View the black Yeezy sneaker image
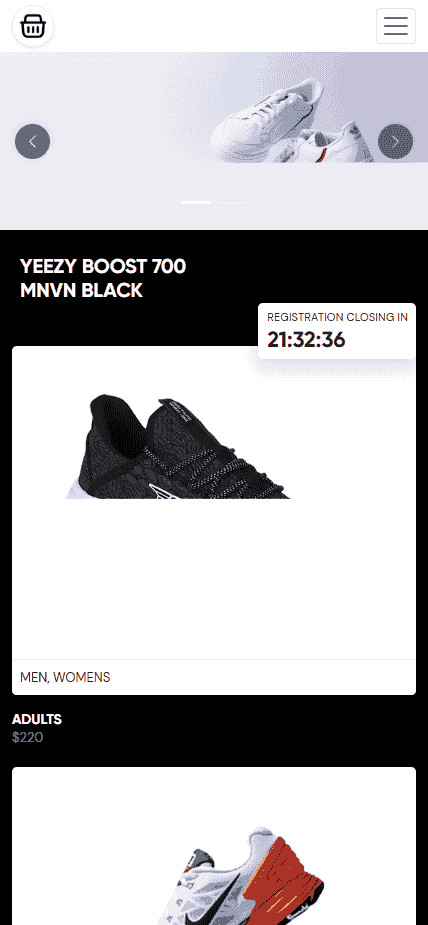This screenshot has width=428, height=925. (x=178, y=447)
